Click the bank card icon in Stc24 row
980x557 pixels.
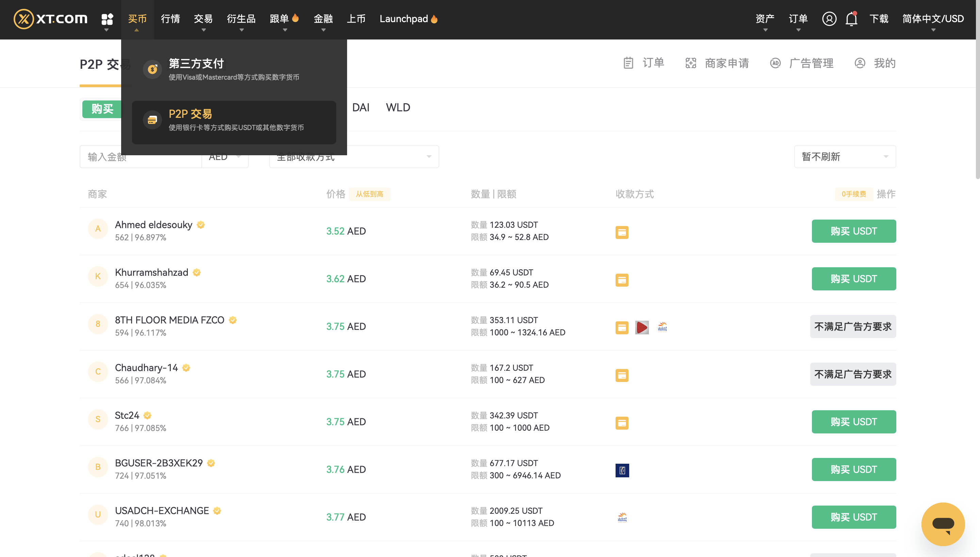[x=622, y=423]
